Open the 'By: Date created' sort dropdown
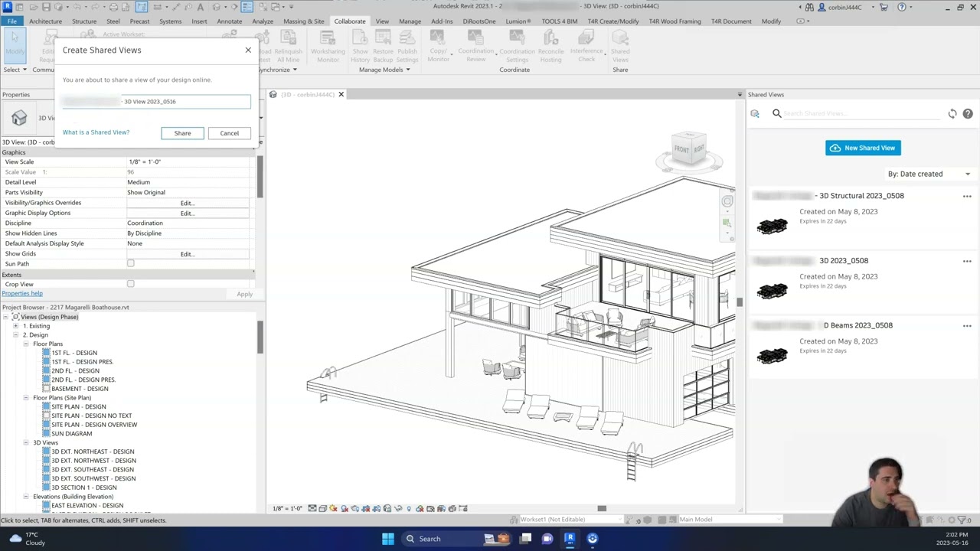The image size is (980, 551). pos(929,174)
